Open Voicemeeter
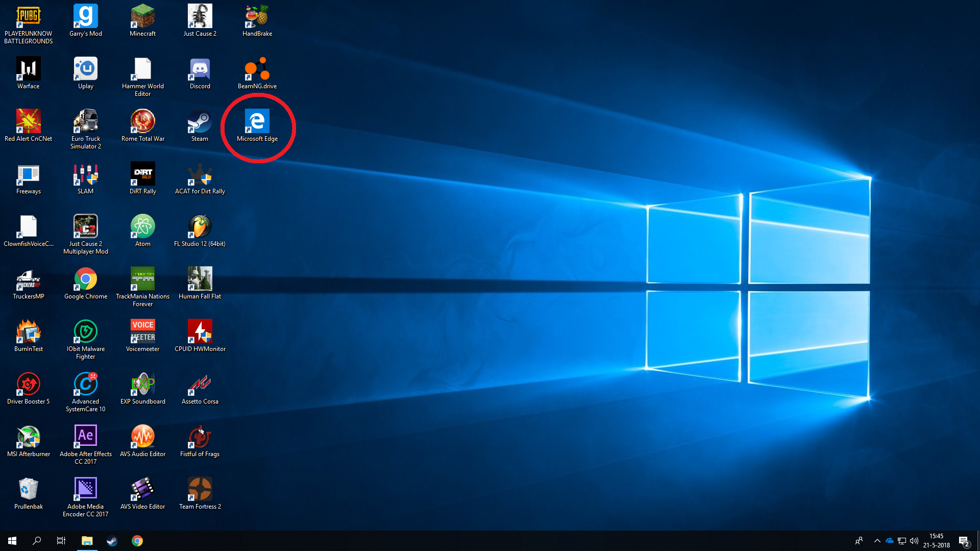The width and height of the screenshot is (980, 551). click(x=142, y=332)
